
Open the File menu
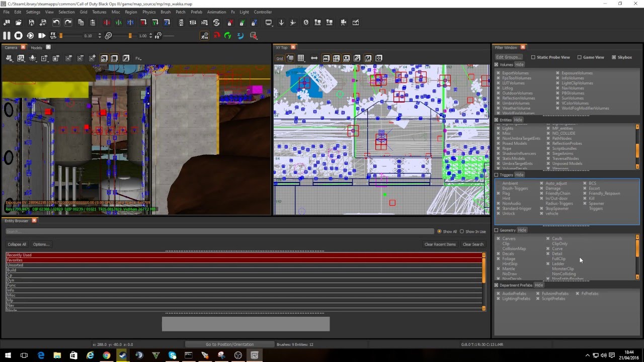tap(7, 12)
